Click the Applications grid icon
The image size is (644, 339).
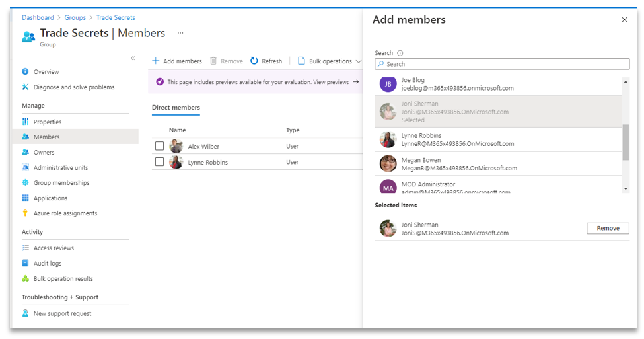coord(26,198)
